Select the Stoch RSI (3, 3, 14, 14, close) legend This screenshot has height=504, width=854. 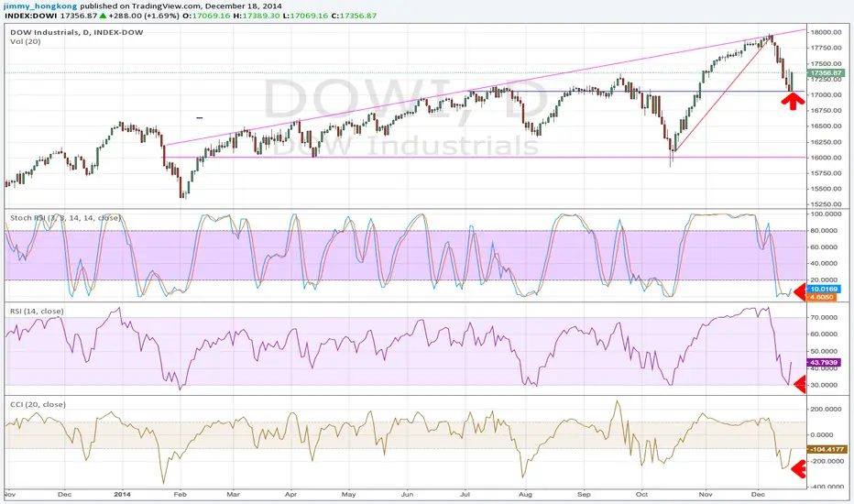click(65, 218)
